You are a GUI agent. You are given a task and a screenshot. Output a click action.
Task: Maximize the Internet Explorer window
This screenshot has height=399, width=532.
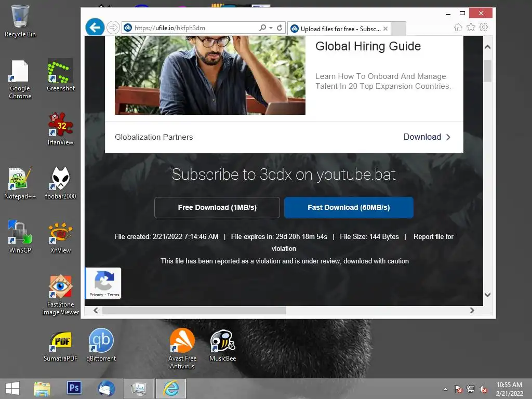462,13
